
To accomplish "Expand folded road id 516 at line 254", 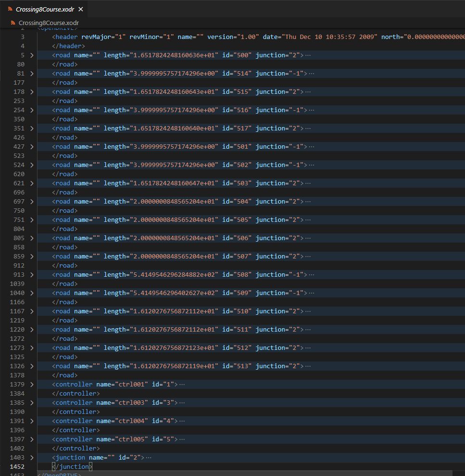I will coord(32,110).
